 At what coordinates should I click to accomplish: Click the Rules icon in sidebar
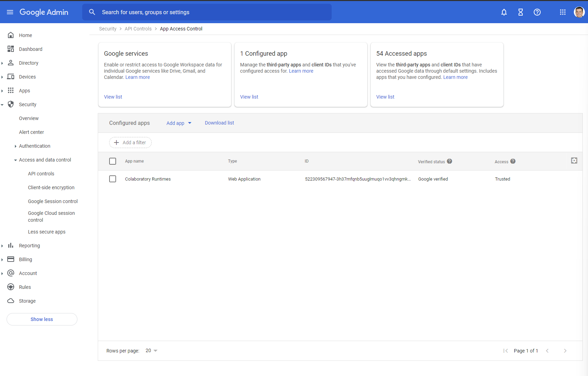[x=11, y=287]
